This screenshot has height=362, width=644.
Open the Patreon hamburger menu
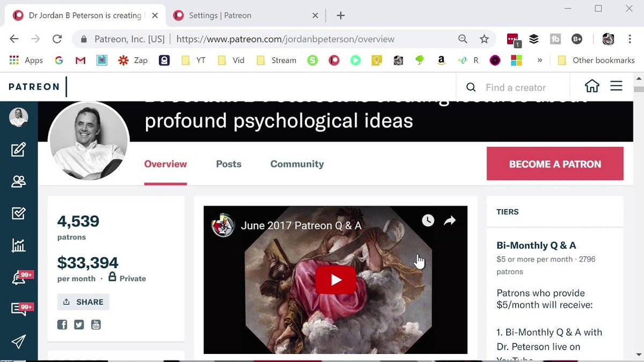pos(616,86)
